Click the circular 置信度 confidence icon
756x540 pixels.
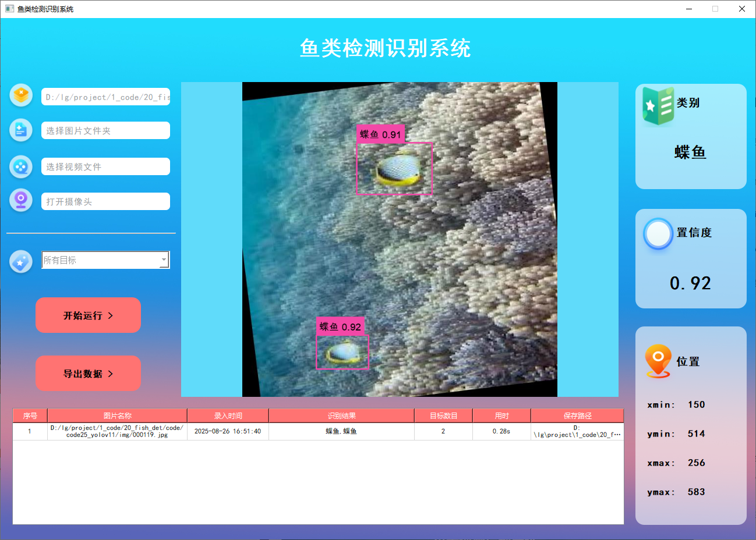tap(658, 234)
